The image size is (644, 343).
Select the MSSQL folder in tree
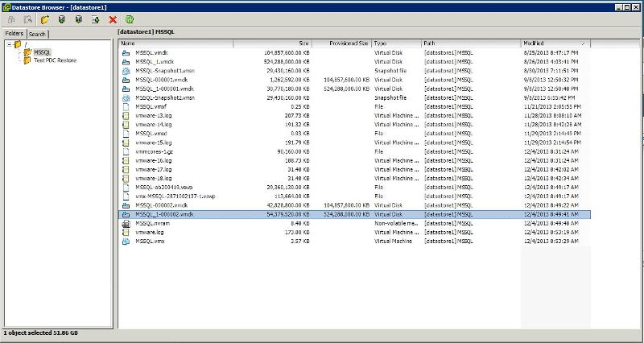coord(43,52)
